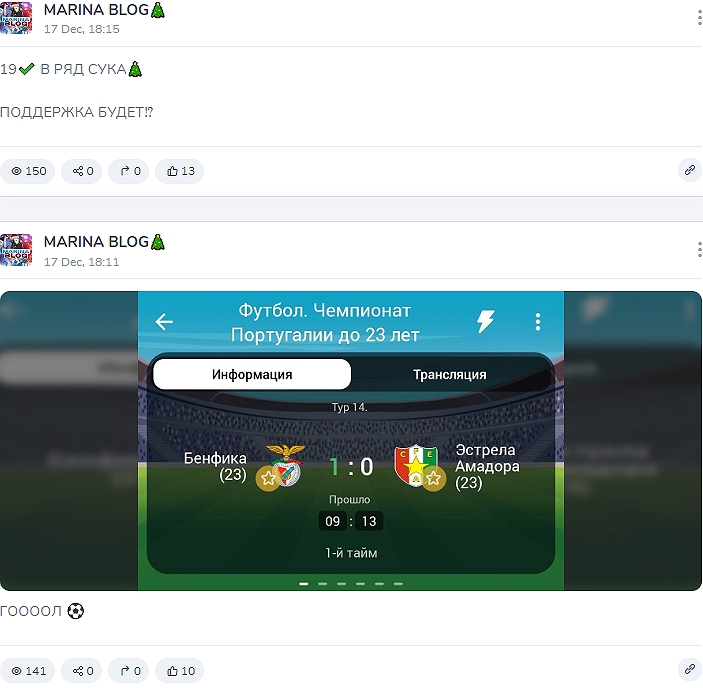The width and height of the screenshot is (703, 688).
Task: Click the forward count on first post
Action: (x=129, y=171)
